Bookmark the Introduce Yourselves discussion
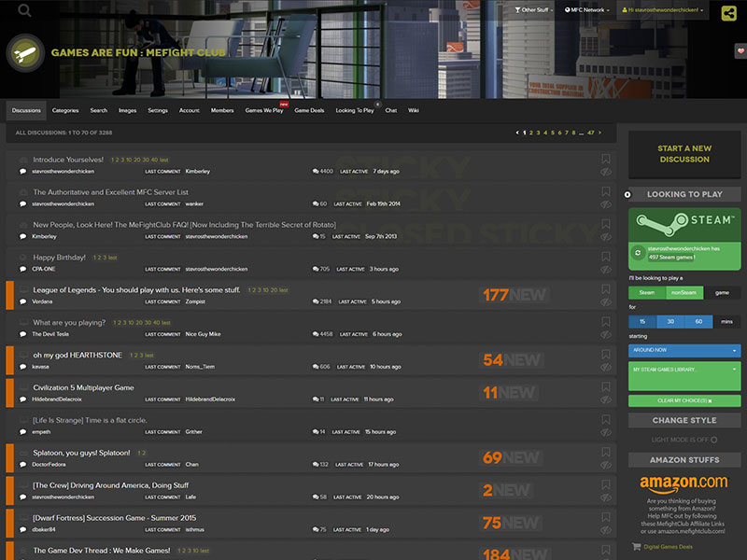This screenshot has height=560, width=747. click(605, 159)
